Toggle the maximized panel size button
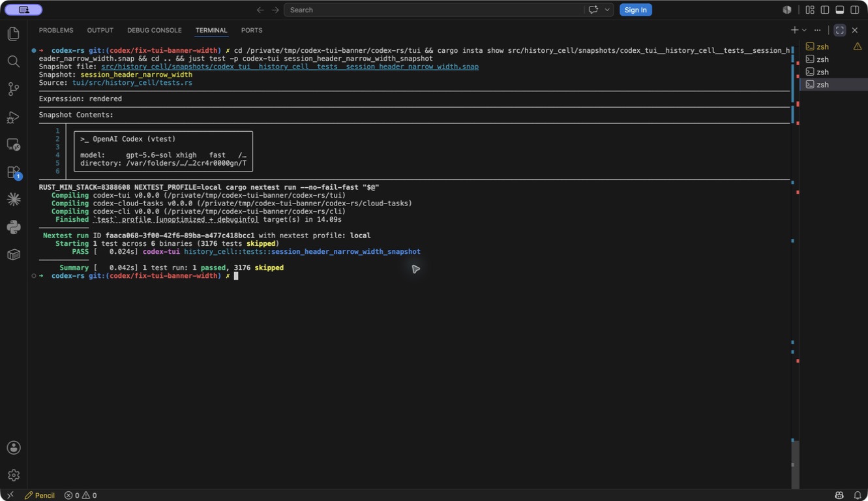The image size is (868, 501). tap(840, 30)
